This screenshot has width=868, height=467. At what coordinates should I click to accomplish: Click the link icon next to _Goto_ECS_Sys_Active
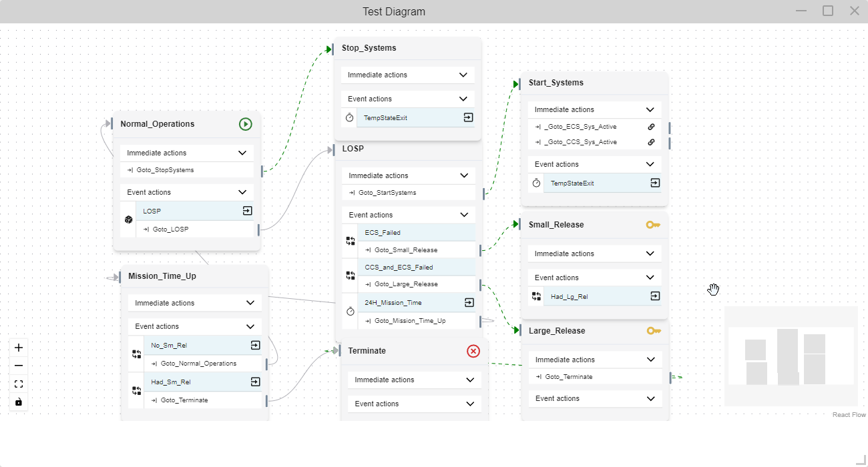(651, 127)
